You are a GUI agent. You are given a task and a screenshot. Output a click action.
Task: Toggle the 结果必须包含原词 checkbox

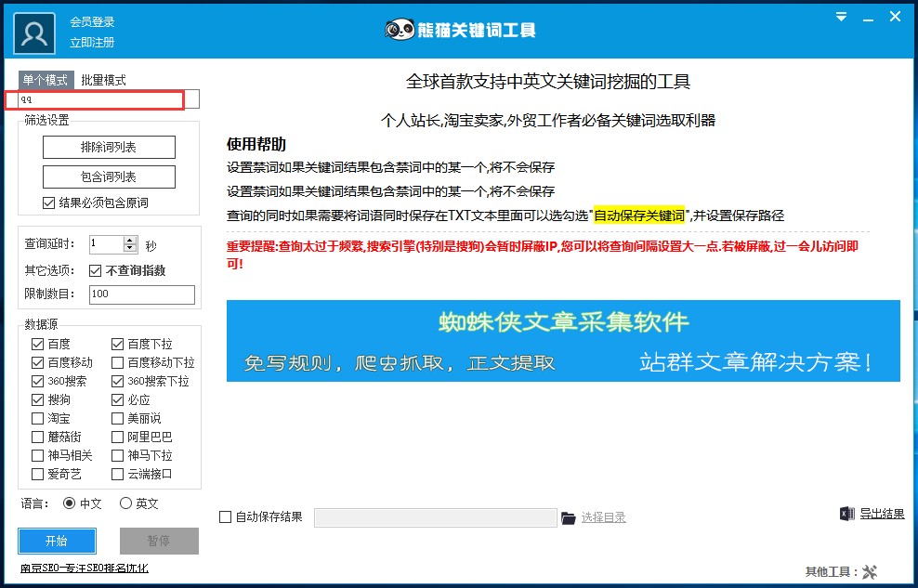[x=49, y=203]
